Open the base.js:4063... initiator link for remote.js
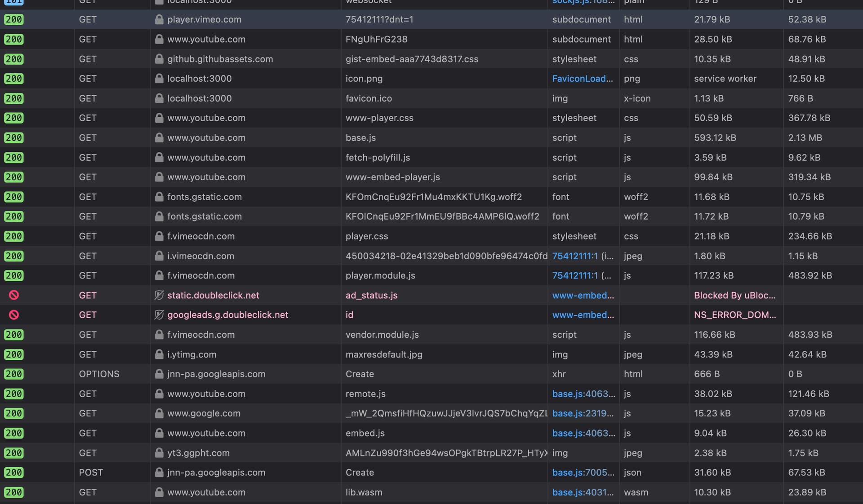This screenshot has width=863, height=504. [583, 394]
